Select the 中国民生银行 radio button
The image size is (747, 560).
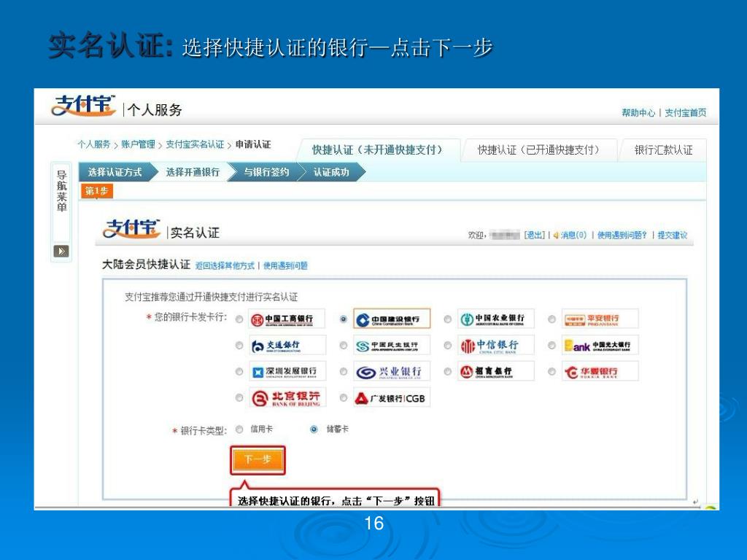click(344, 345)
